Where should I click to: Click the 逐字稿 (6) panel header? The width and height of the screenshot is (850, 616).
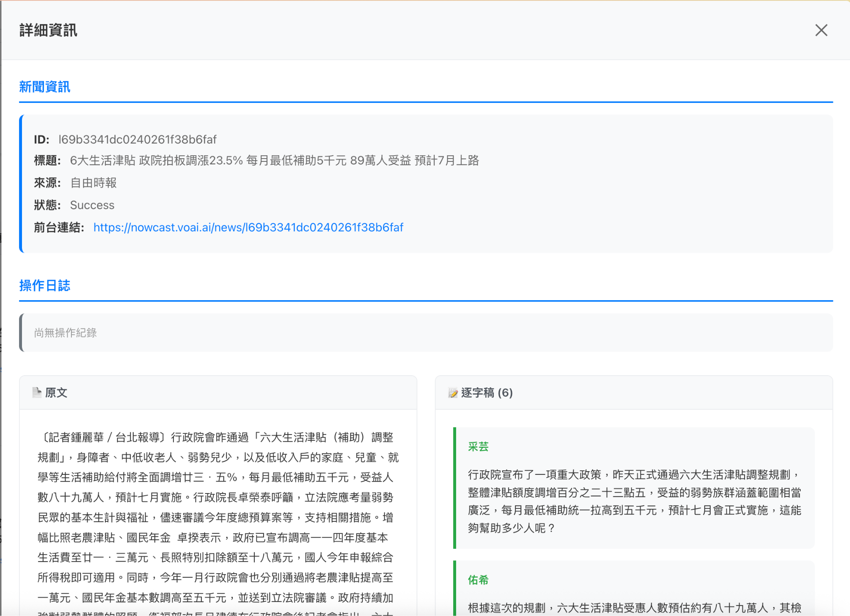coord(634,393)
